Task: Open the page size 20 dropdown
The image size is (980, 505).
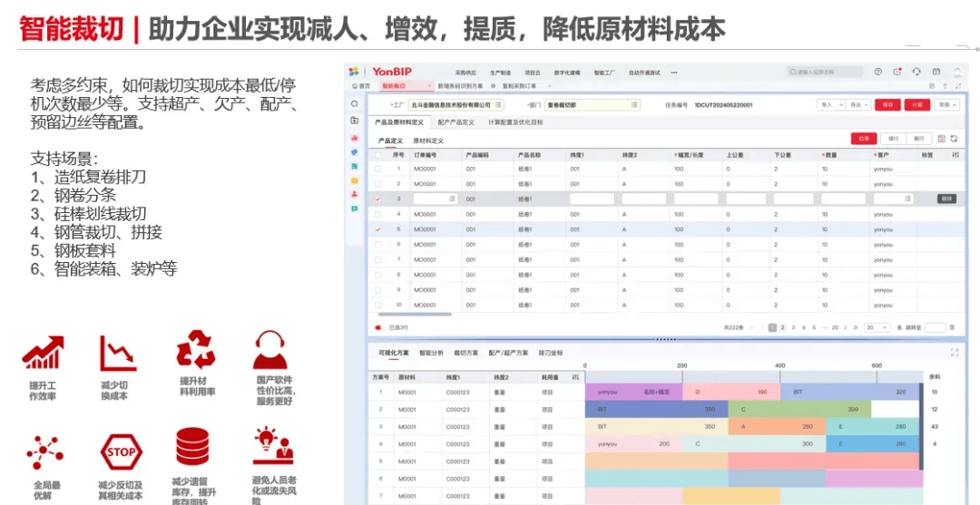Action: point(877,327)
